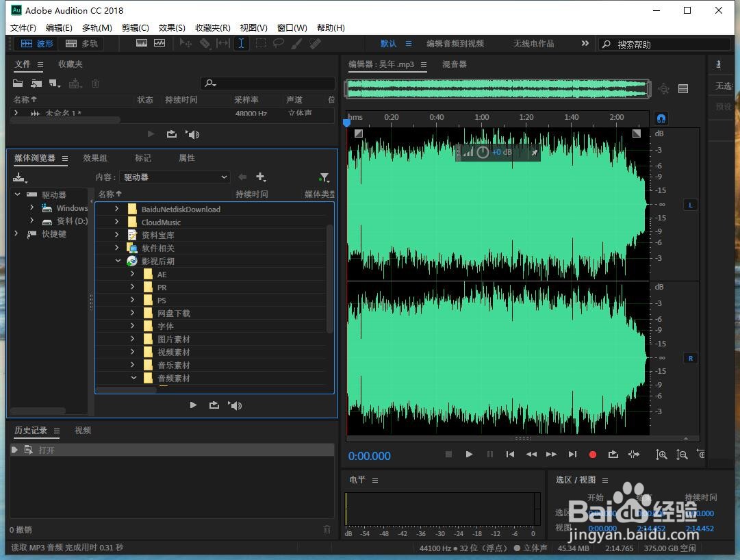Expand the 快捷键 tree node
This screenshot has width=740, height=560.
pyautogui.click(x=16, y=233)
